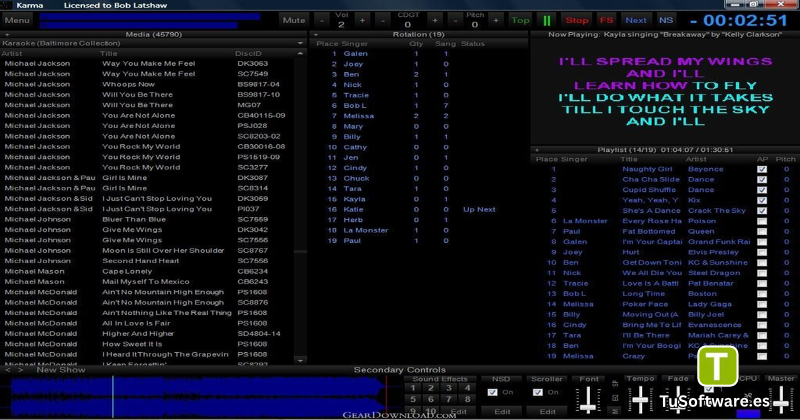Click the left arrow beside New Show
The width and height of the screenshot is (800, 420).
click(x=8, y=369)
